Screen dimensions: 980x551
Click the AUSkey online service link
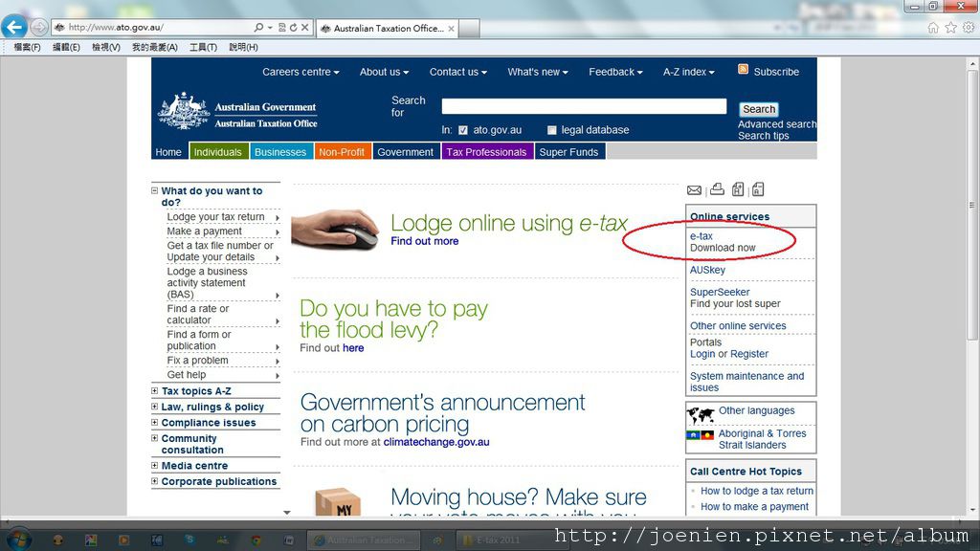707,270
